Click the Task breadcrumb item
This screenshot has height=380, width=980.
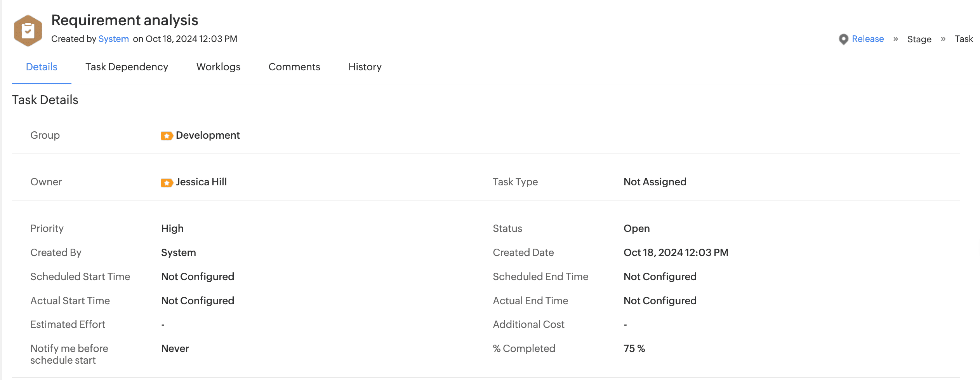964,39
